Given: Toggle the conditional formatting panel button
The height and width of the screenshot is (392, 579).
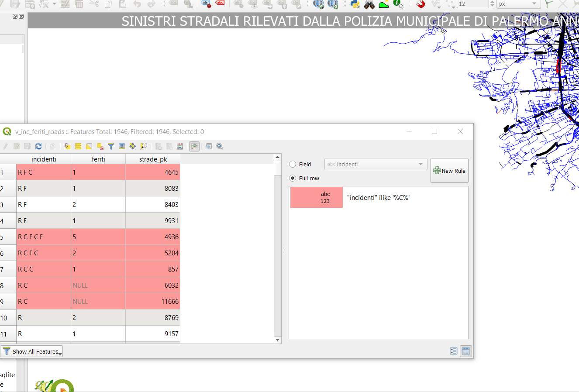Looking at the screenshot, I should [194, 146].
